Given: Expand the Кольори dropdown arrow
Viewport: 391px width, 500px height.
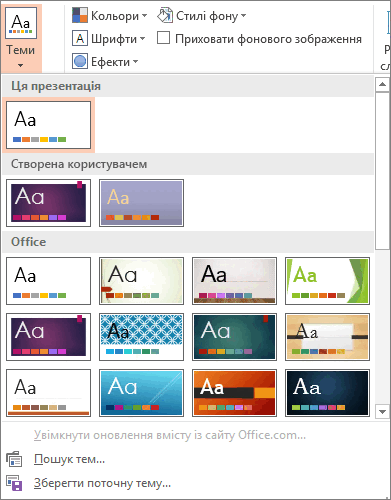Looking at the screenshot, I should pos(144,16).
